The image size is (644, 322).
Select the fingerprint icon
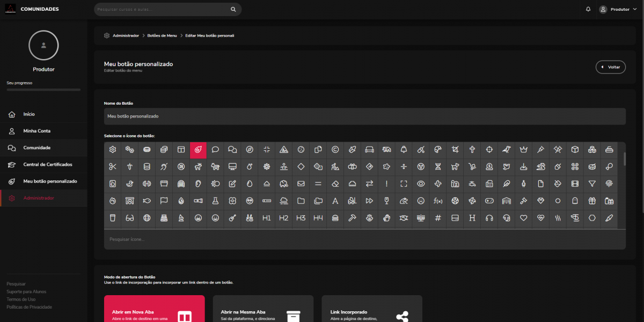click(609, 184)
